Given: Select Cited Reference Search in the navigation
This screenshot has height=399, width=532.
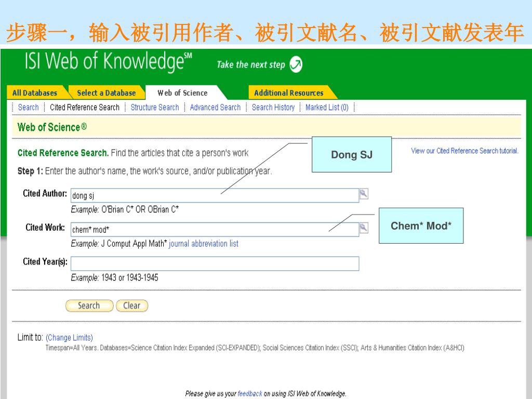Looking at the screenshot, I should (x=85, y=107).
